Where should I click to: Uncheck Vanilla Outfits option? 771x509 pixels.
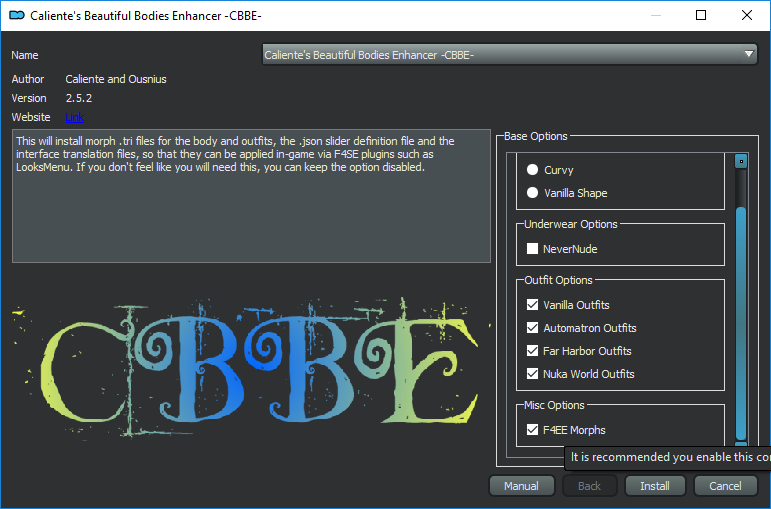[533, 305]
